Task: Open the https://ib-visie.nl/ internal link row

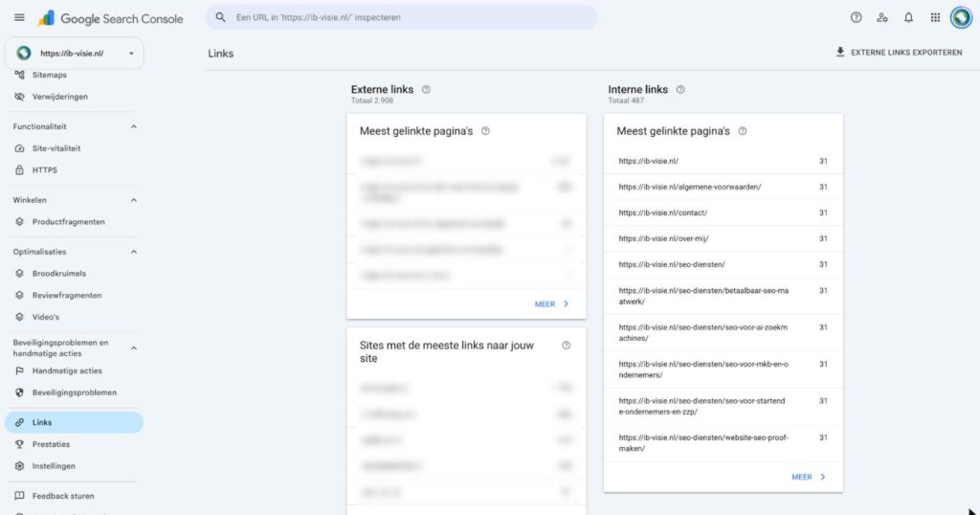Action: click(x=724, y=161)
